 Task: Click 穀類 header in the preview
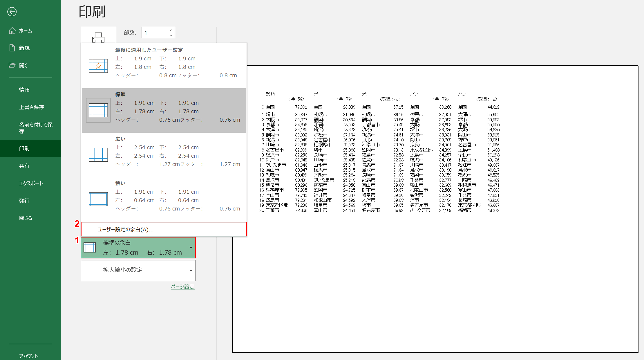270,94
